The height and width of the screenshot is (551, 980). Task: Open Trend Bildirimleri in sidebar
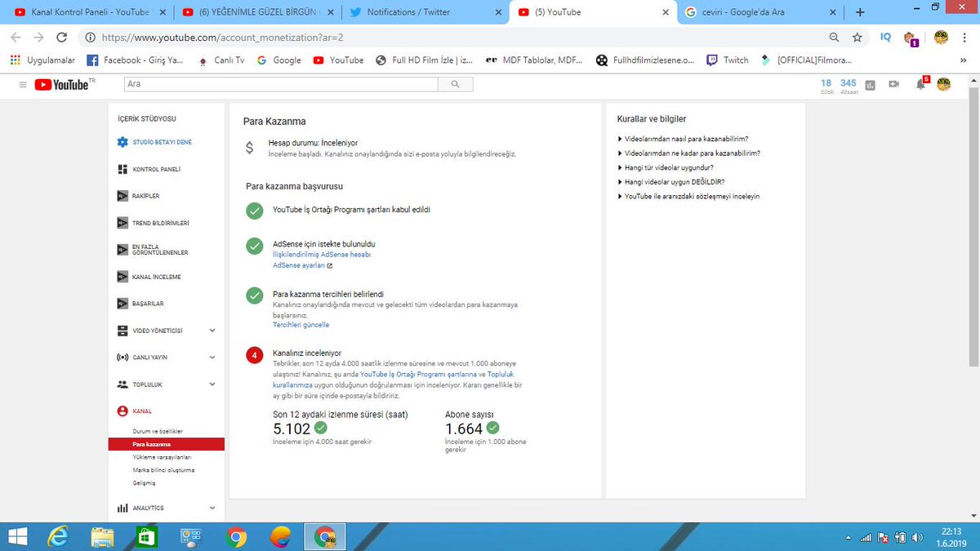(x=160, y=223)
